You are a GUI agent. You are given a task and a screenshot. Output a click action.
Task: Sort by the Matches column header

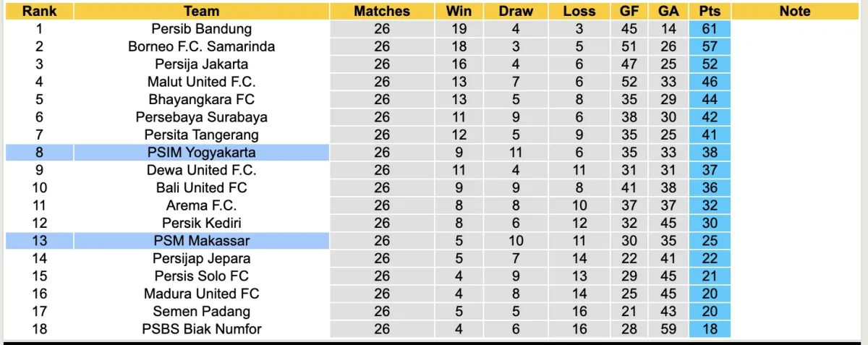[x=382, y=11]
